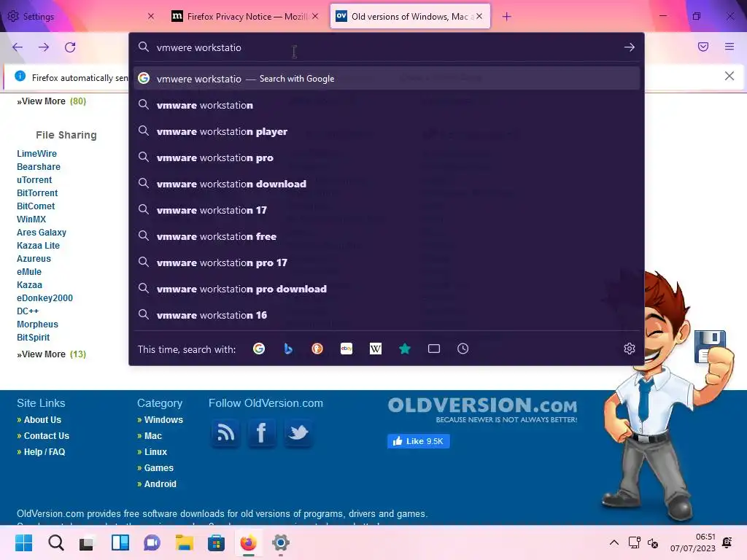Open the Linux category link
Screen dimensions: 747x560
point(155,452)
